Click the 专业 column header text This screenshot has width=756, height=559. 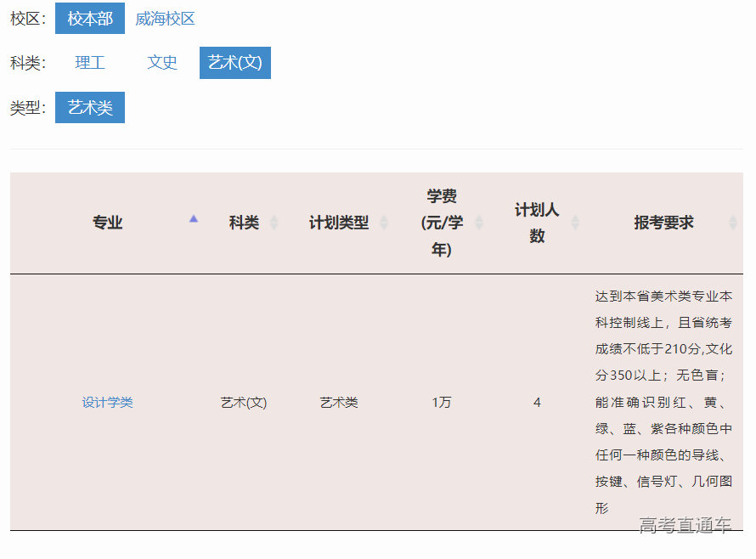coord(108,223)
